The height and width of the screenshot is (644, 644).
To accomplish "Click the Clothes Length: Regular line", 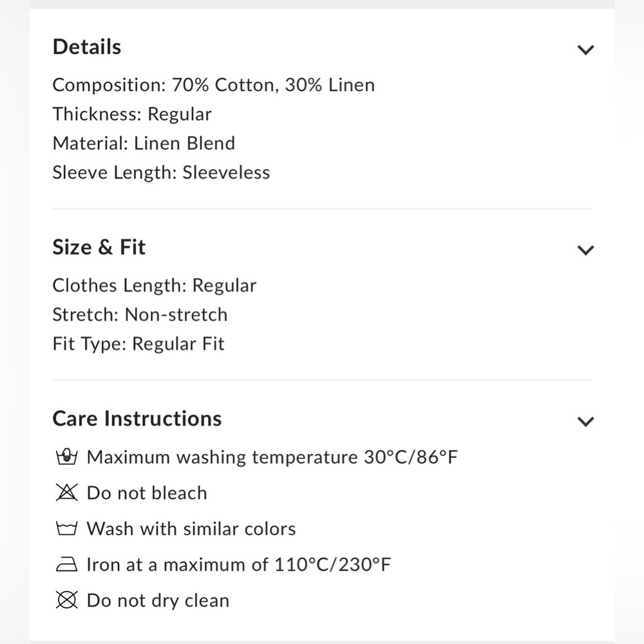I will point(155,285).
